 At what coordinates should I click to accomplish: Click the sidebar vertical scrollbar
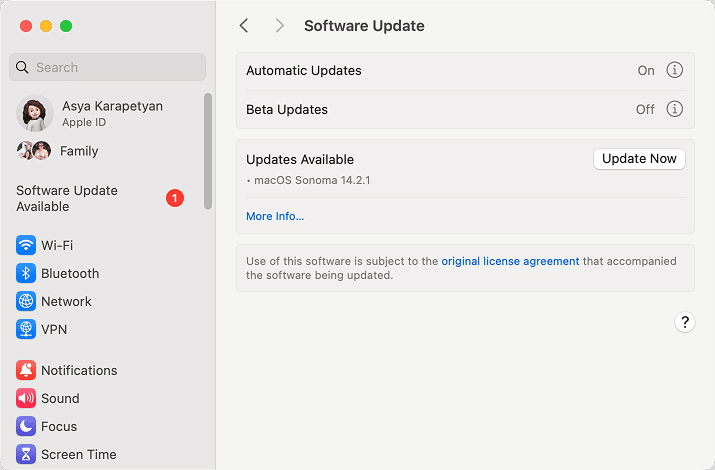pyautogui.click(x=208, y=150)
